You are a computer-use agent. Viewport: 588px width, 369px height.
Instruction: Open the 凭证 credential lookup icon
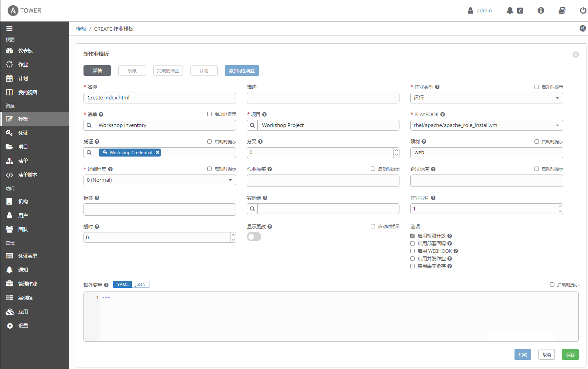(89, 153)
